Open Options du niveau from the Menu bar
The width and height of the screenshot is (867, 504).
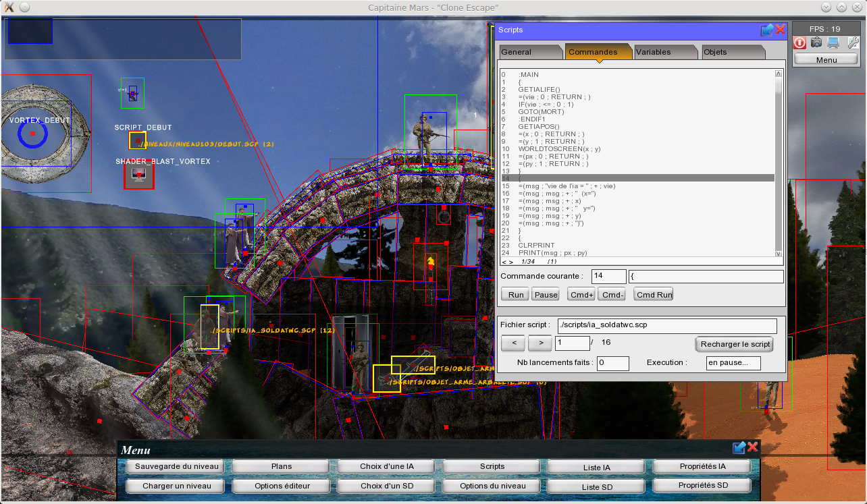tap(491, 485)
